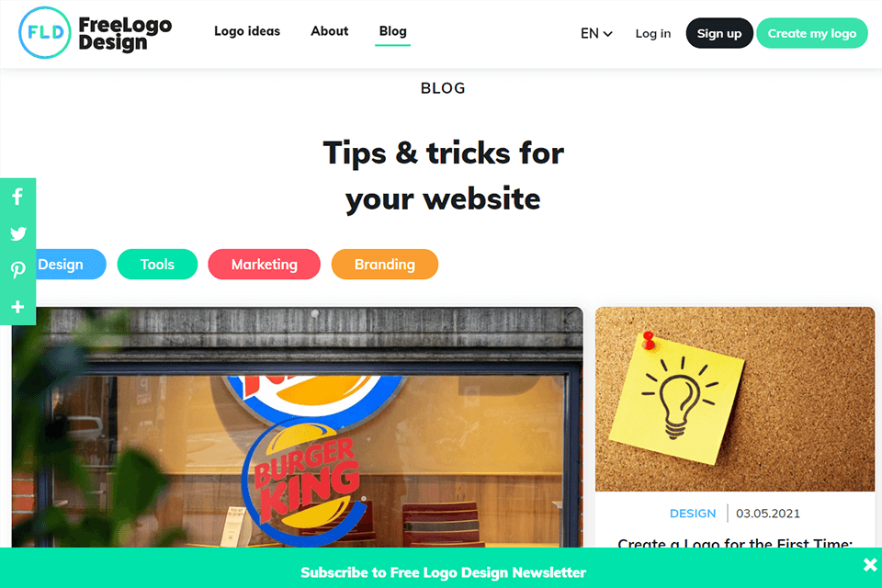Filter posts by Tools category
This screenshot has width=882, height=588.
coord(157,265)
